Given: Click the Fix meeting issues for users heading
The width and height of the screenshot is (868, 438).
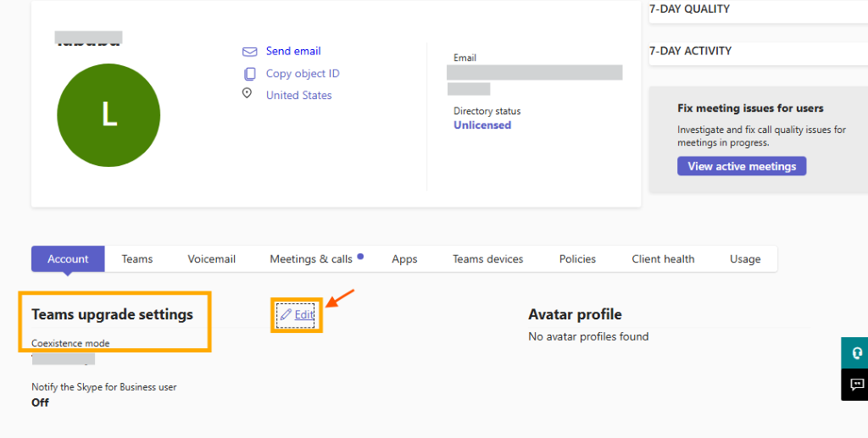Looking at the screenshot, I should tap(750, 108).
